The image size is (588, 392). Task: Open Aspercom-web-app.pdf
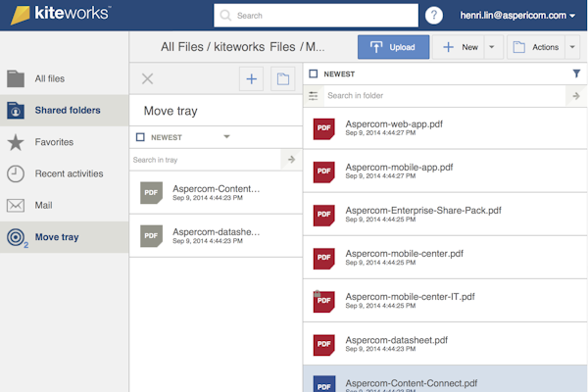coord(445,128)
